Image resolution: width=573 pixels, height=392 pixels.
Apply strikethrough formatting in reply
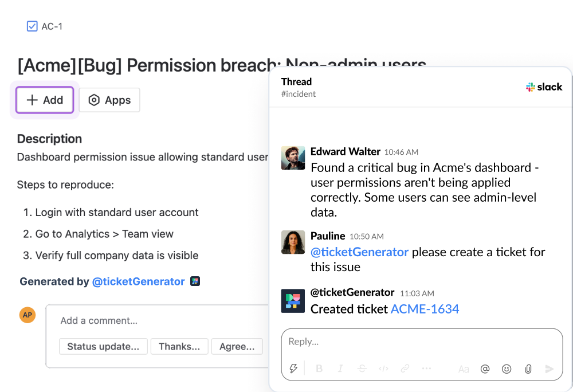[362, 369]
